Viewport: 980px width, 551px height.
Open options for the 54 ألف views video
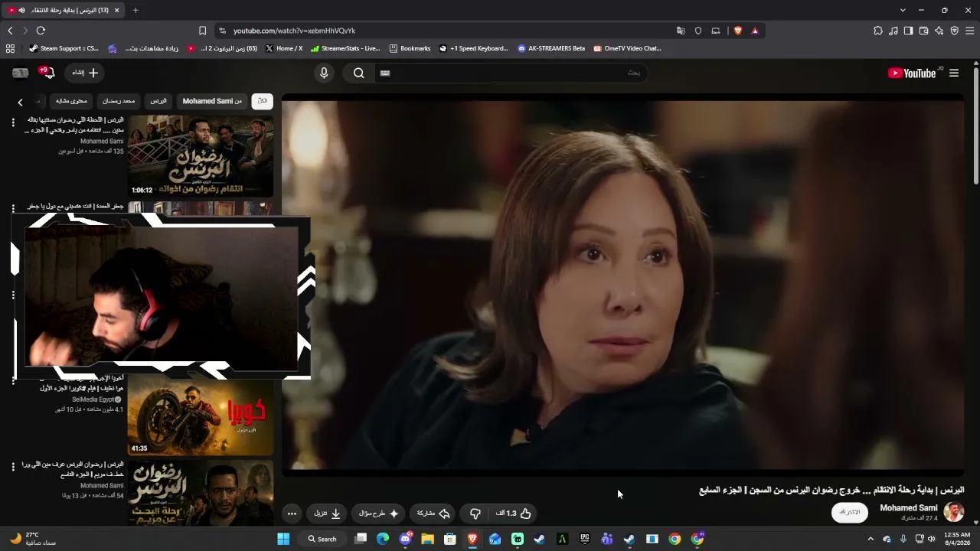[x=13, y=466]
